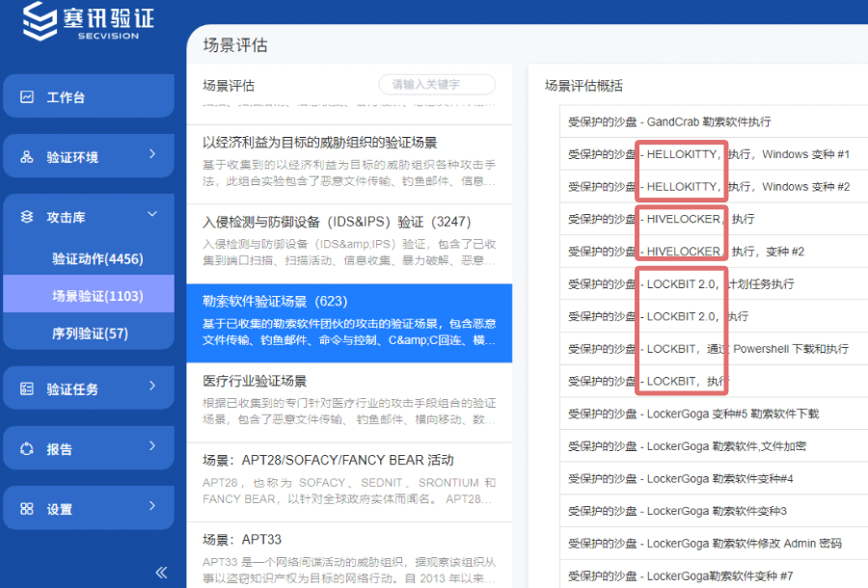Click LOCKBIT, 执行 row

coord(714,381)
